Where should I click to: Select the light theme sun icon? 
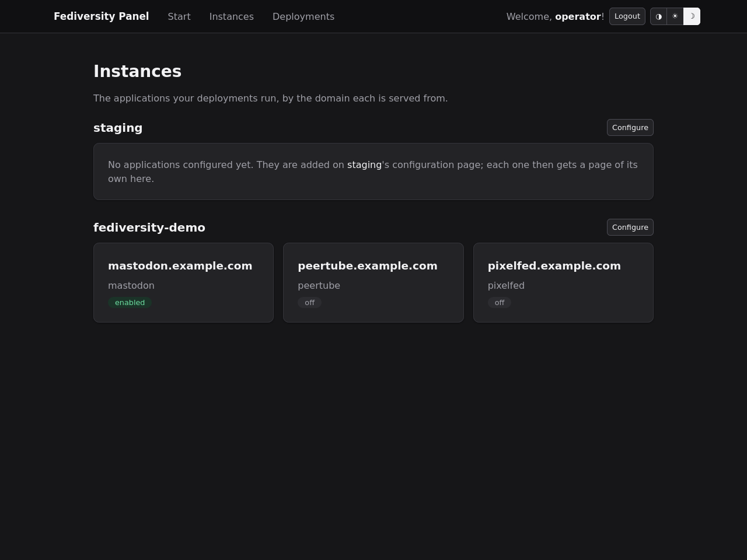click(675, 16)
